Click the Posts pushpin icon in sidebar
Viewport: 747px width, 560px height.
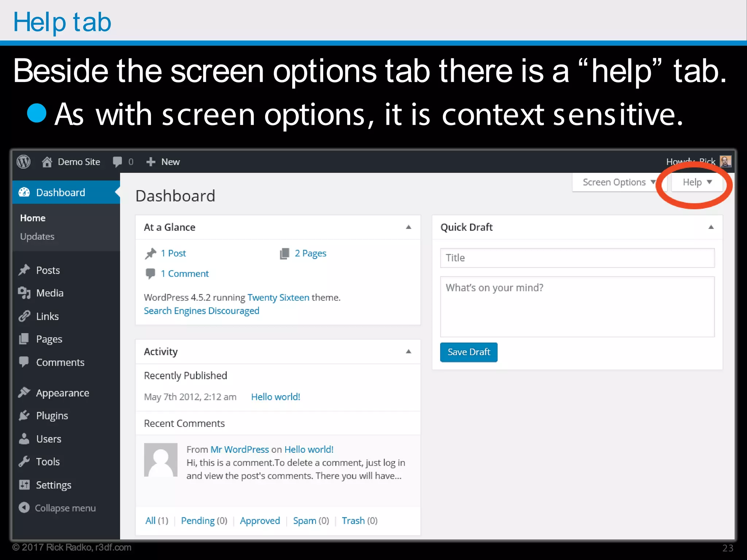24,270
